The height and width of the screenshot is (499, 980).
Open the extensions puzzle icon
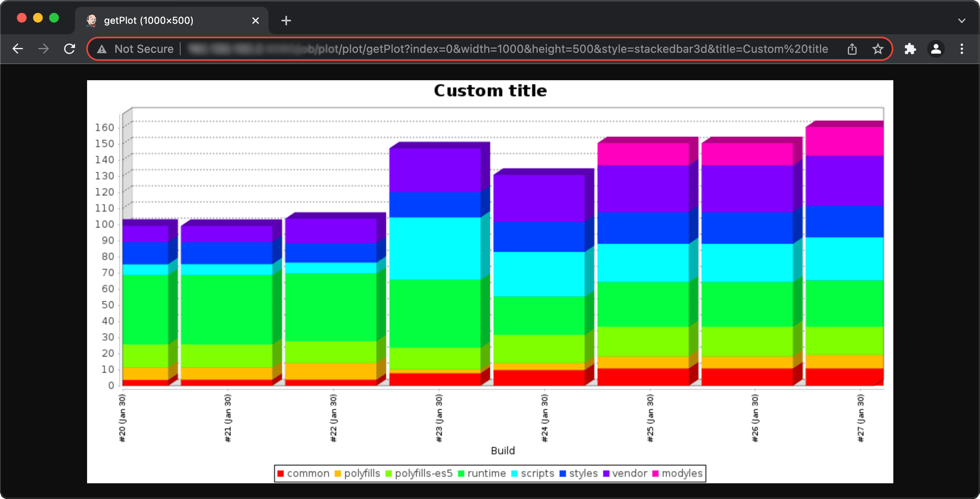pyautogui.click(x=910, y=49)
